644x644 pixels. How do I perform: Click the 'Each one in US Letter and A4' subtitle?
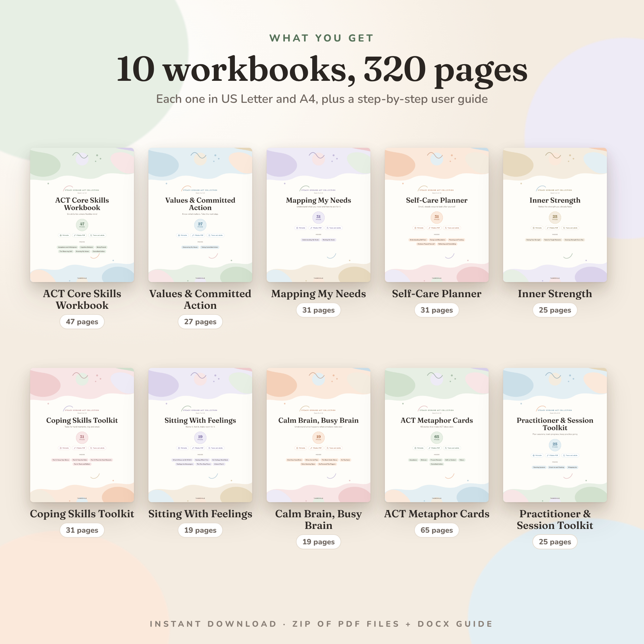[322, 99]
